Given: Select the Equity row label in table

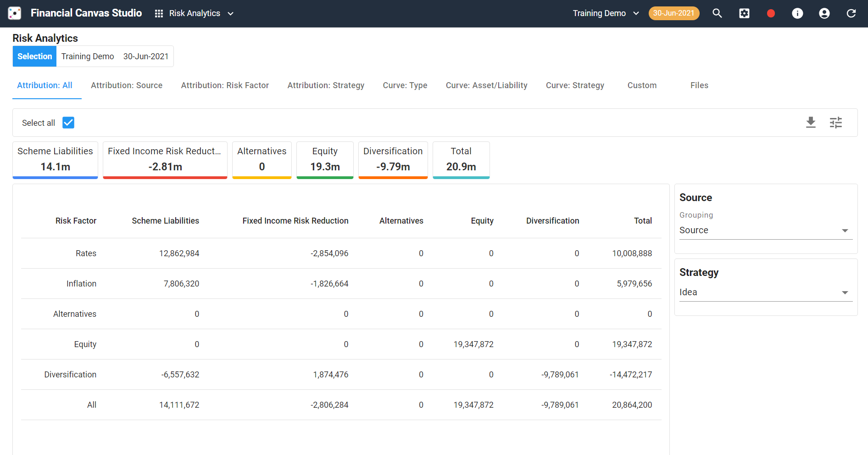Looking at the screenshot, I should point(85,344).
